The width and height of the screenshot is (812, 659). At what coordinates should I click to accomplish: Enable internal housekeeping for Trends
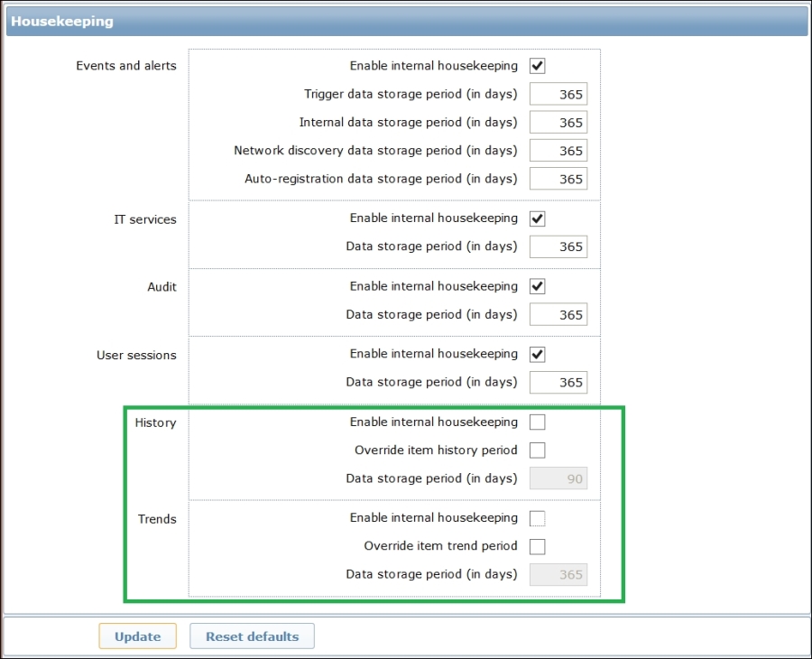tap(538, 518)
